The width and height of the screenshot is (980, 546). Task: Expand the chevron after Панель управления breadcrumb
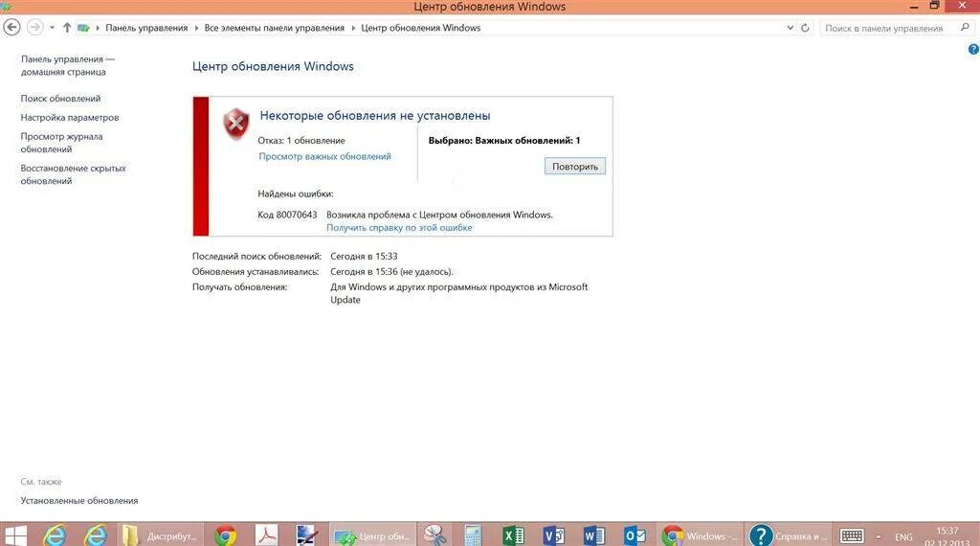pyautogui.click(x=196, y=28)
